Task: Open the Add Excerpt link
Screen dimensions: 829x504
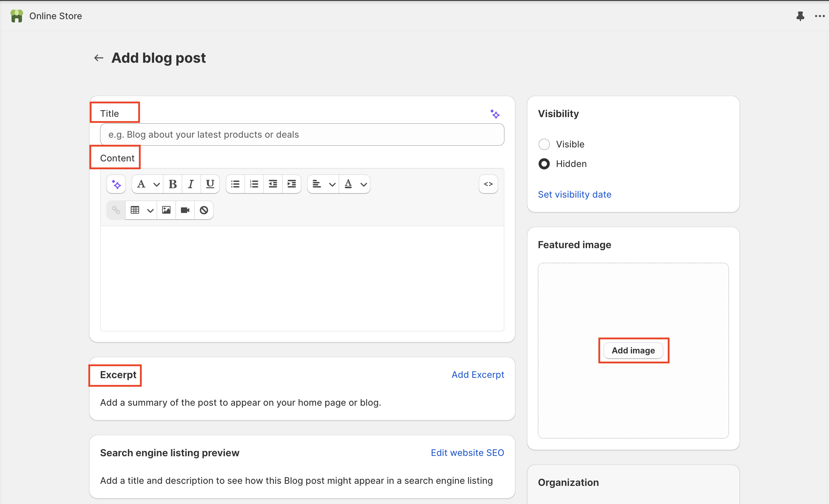Action: click(478, 375)
